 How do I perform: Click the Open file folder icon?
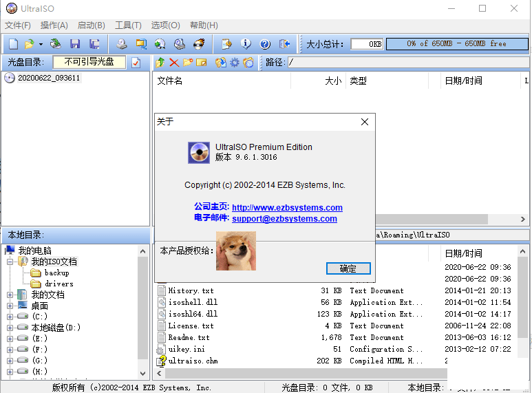click(30, 44)
